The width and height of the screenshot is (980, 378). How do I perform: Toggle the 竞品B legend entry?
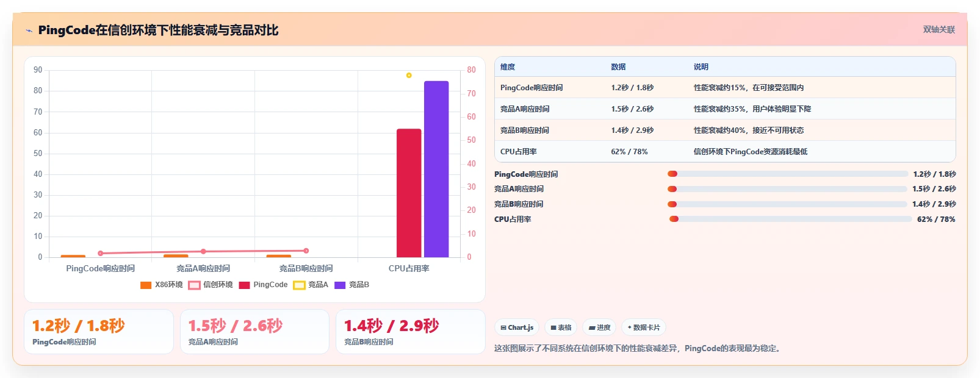[351, 285]
